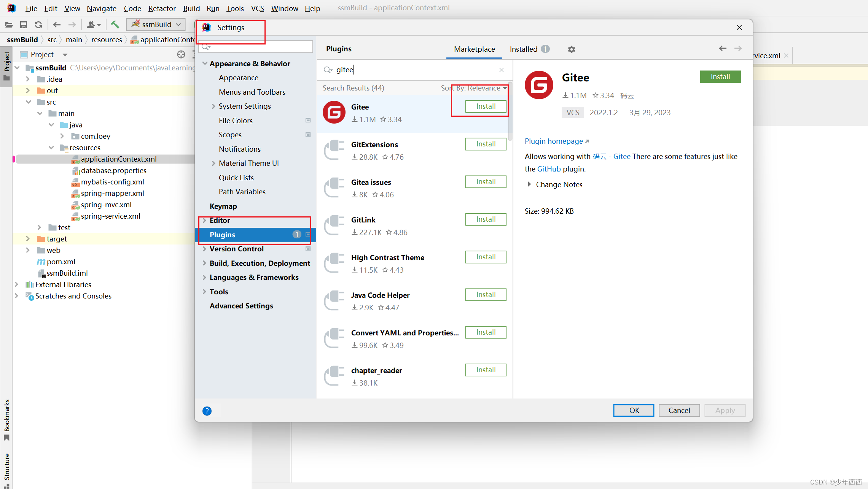868x489 pixels.
Task: Expand the target folder in project tree
Action: click(28, 239)
